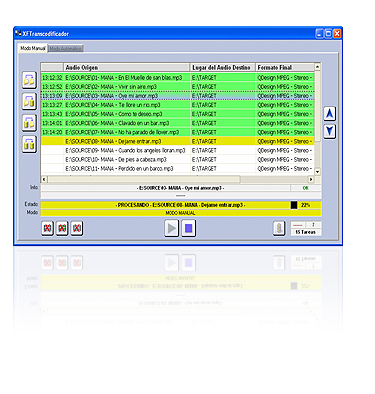Click the horizontal scrollbar right arrow
Viewport: 375px width, 394px height.
point(311,179)
